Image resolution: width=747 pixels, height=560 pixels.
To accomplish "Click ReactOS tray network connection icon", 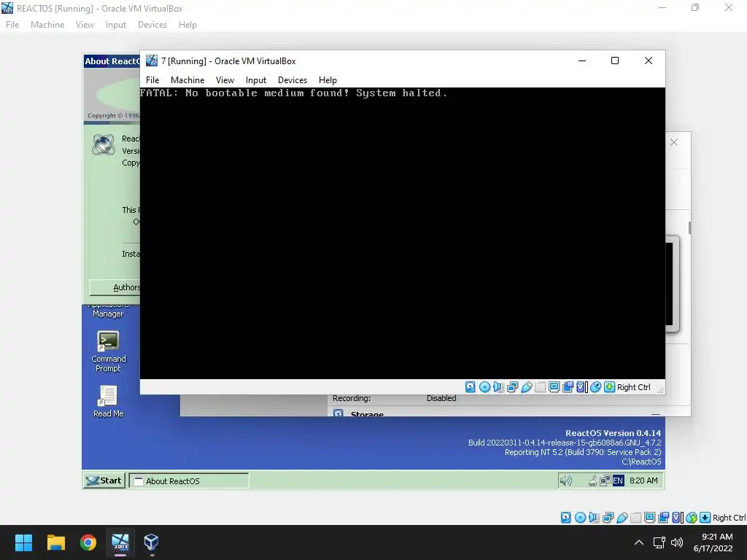I will coord(605,481).
